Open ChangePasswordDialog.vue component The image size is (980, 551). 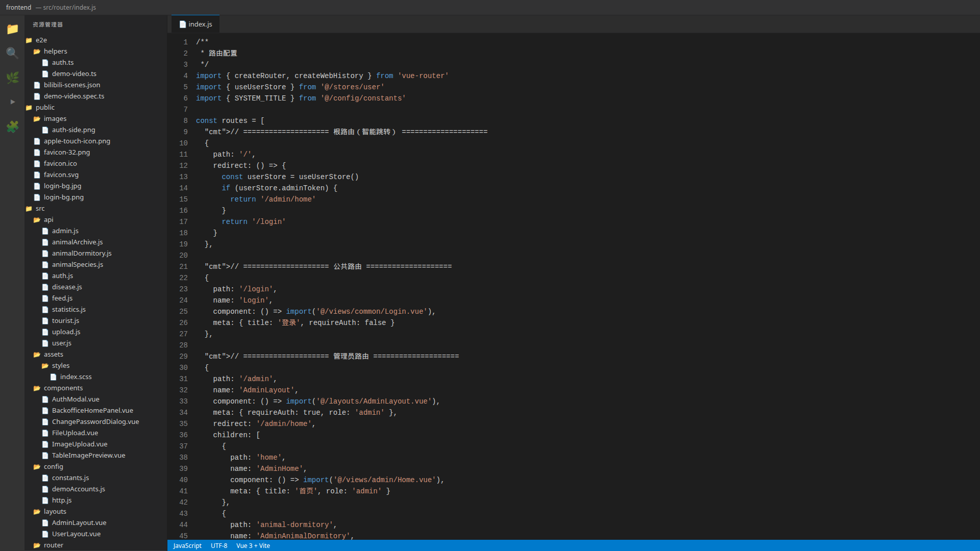(95, 421)
